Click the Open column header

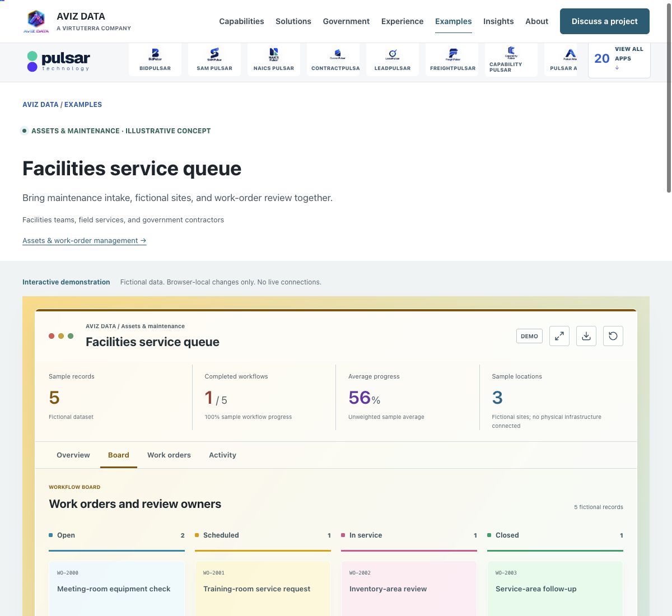(x=116, y=535)
